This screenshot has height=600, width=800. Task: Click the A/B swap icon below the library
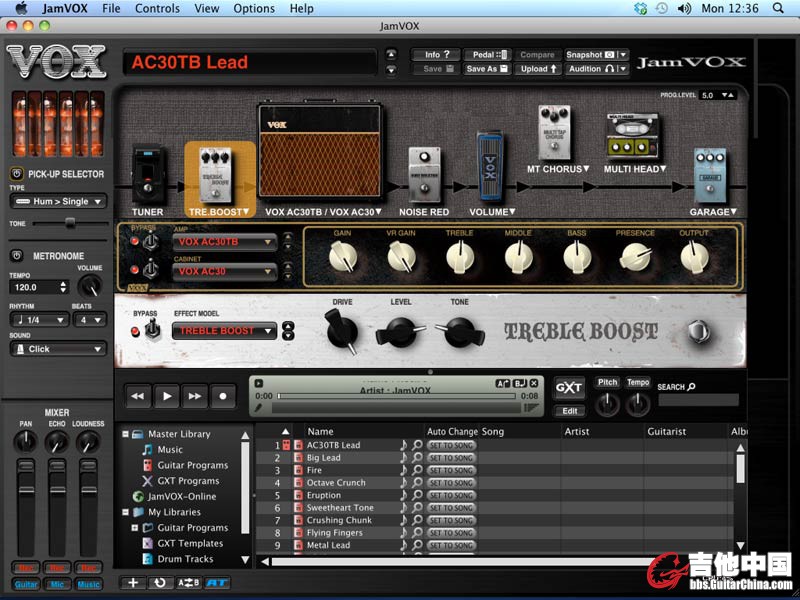pos(188,583)
